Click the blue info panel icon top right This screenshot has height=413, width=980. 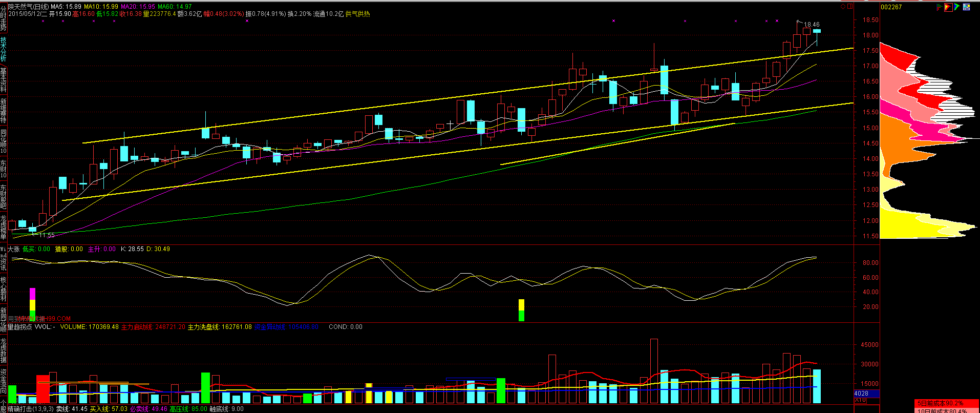(x=967, y=7)
